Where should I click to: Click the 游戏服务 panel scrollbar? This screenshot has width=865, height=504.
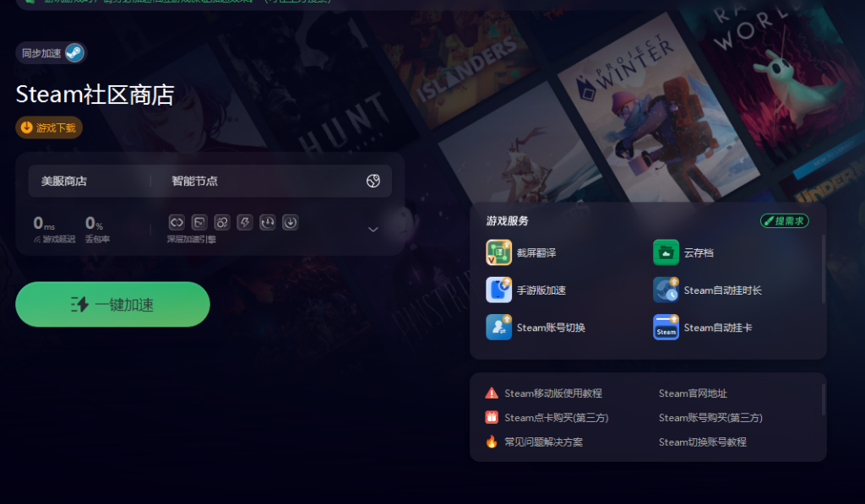(824, 268)
